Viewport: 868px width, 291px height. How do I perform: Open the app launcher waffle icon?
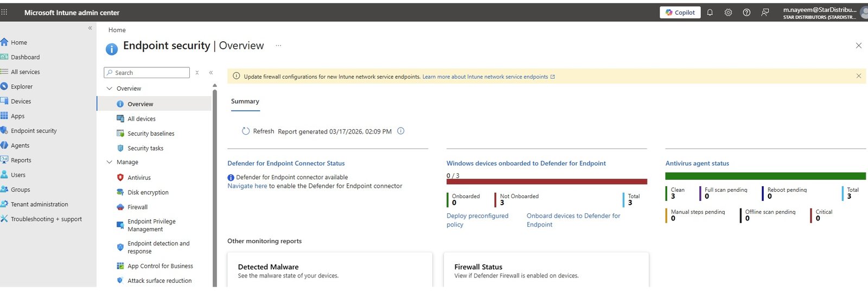(4, 12)
